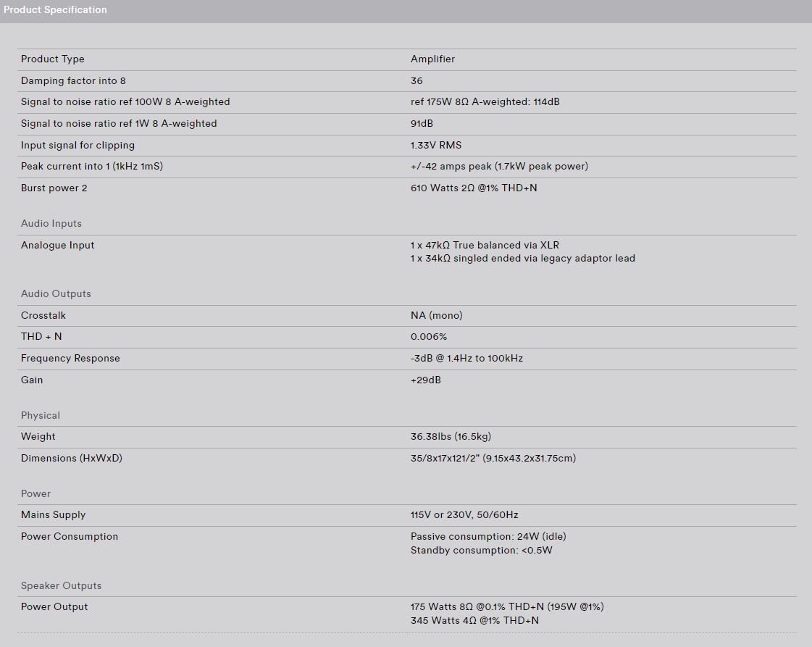The image size is (812, 647).
Task: Click the Product Specification header
Action: click(55, 10)
